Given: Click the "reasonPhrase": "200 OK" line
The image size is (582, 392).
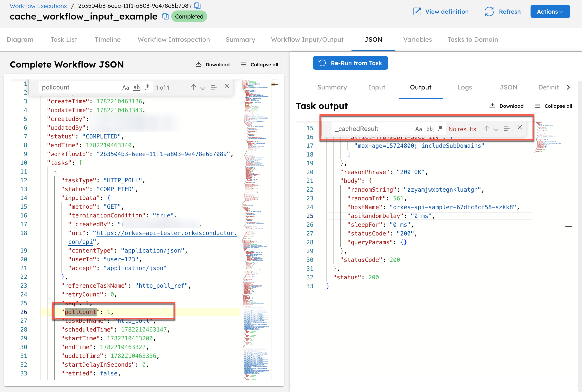Looking at the screenshot, I should 384,172.
